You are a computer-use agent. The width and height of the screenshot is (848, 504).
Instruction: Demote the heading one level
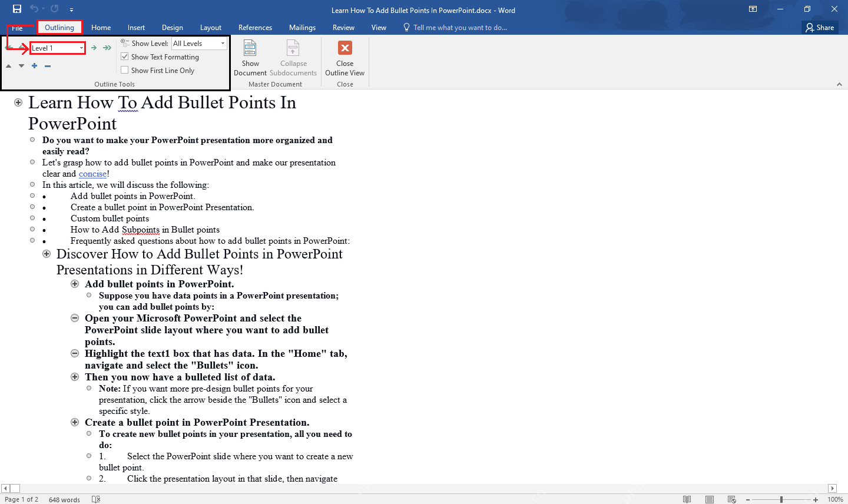tap(94, 48)
